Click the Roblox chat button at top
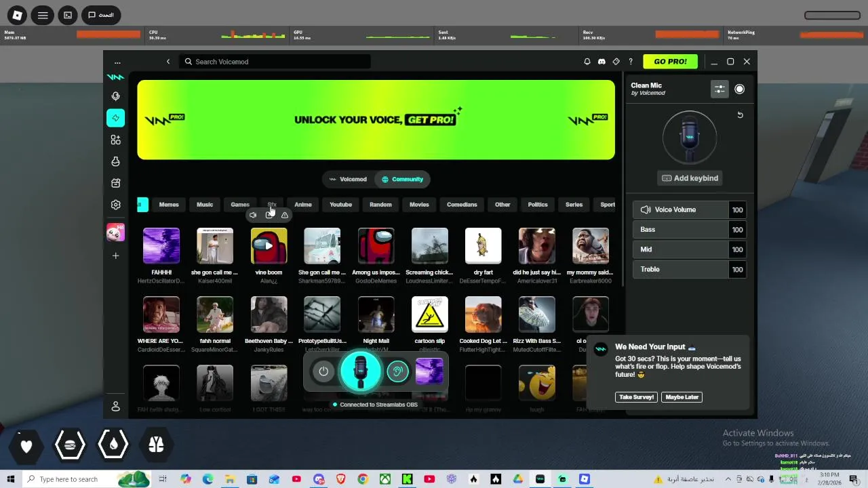The width and height of the screenshot is (868, 488). point(102,15)
